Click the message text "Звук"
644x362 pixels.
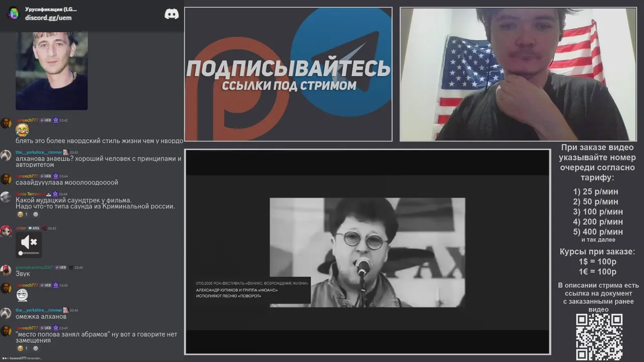coord(23,274)
